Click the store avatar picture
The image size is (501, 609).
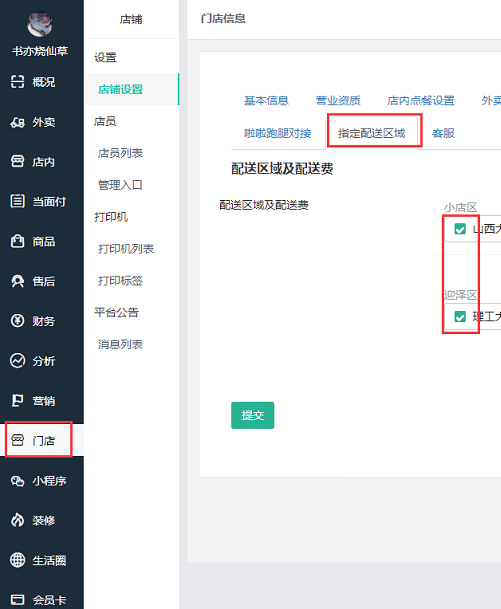pos(40,24)
